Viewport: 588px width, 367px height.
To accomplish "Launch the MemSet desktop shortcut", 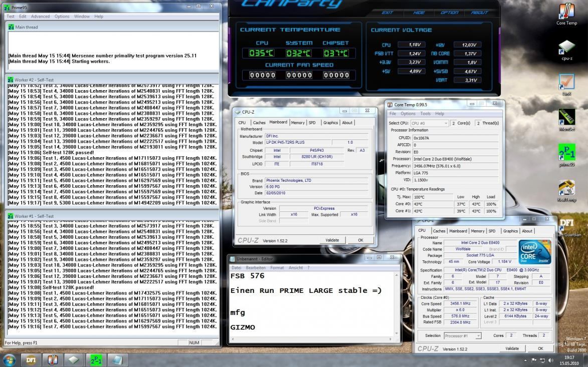I will (566, 120).
